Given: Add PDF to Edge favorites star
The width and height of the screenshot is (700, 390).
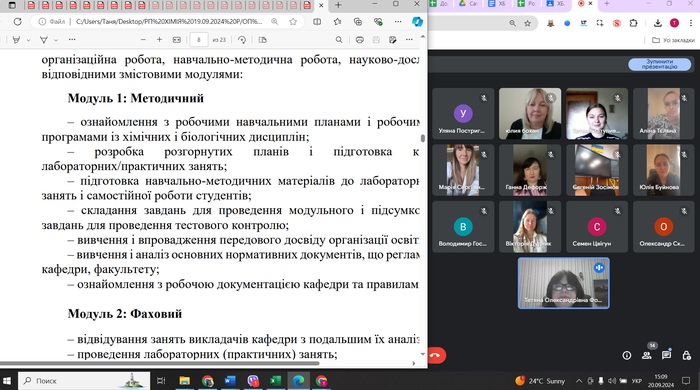Looking at the screenshot, I should [x=293, y=21].
